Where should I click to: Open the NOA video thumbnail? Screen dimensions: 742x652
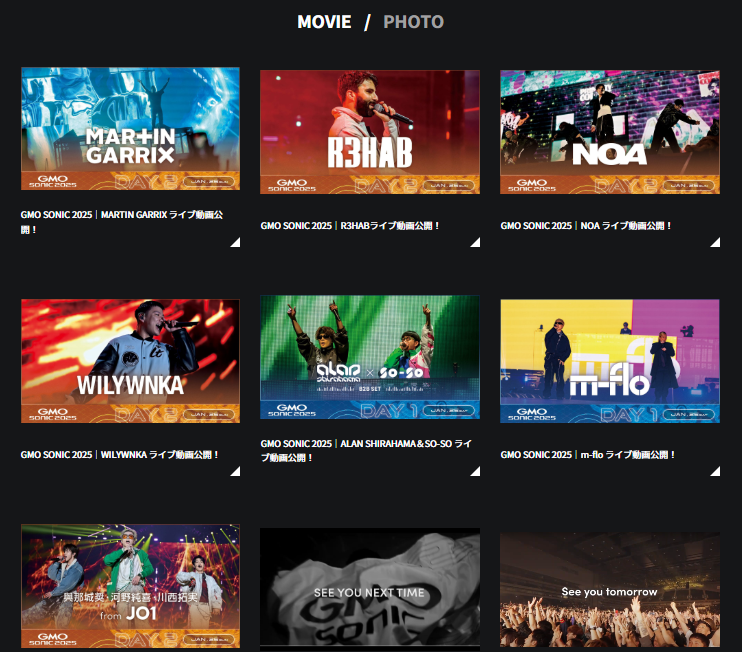click(x=610, y=132)
